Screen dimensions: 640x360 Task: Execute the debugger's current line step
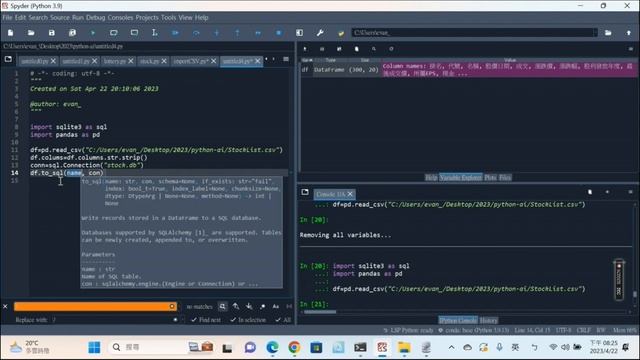[196, 33]
